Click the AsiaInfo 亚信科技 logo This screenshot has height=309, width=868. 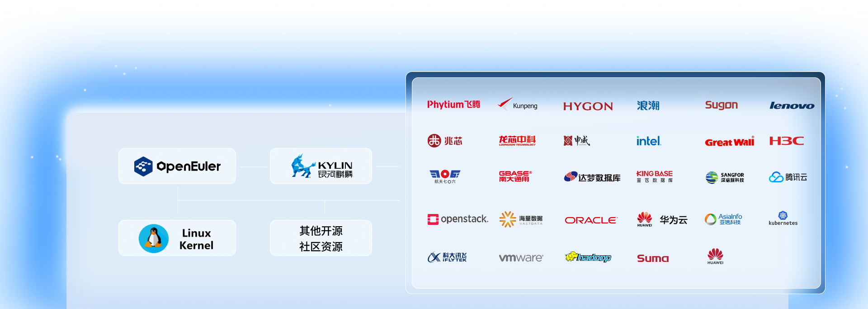coord(723,219)
